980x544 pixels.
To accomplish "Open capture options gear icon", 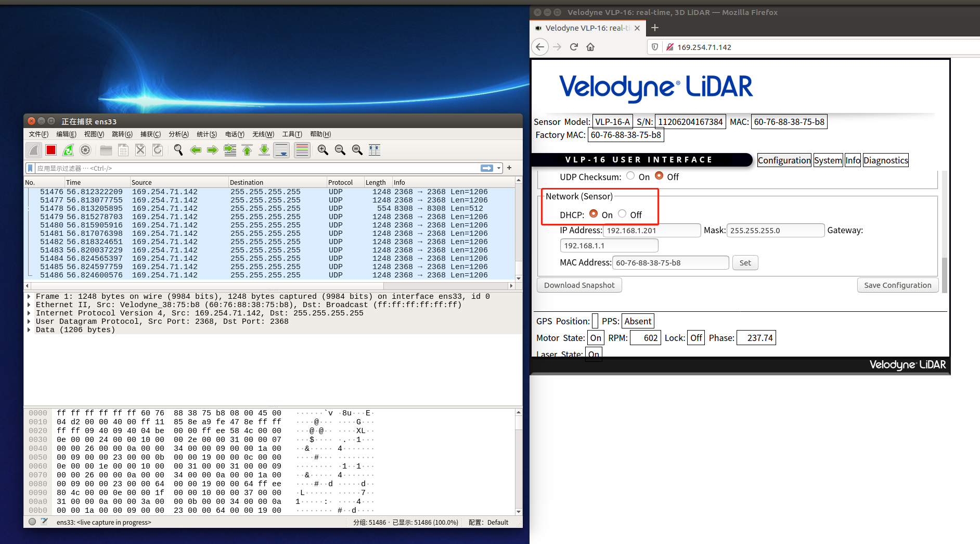I will click(85, 150).
